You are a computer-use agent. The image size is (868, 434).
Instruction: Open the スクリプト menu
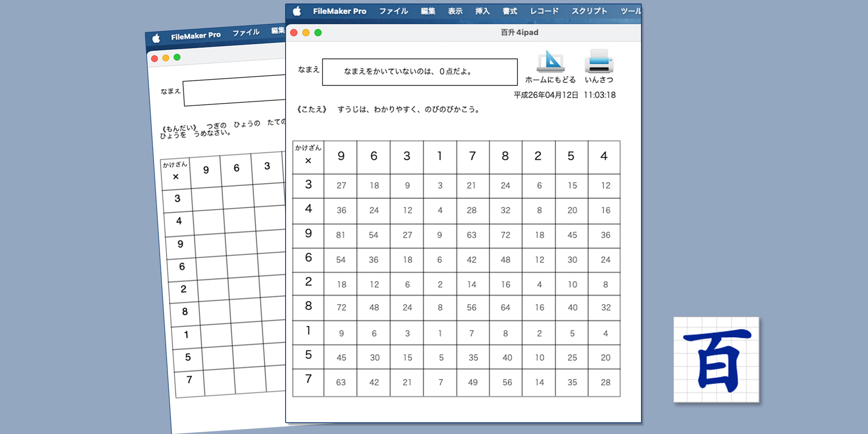[589, 11]
